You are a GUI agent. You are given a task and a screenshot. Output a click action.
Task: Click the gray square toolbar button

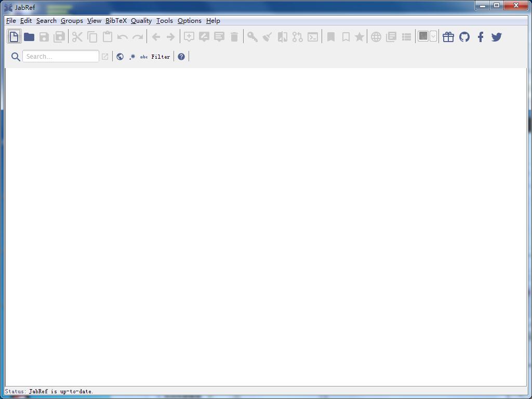click(x=423, y=36)
